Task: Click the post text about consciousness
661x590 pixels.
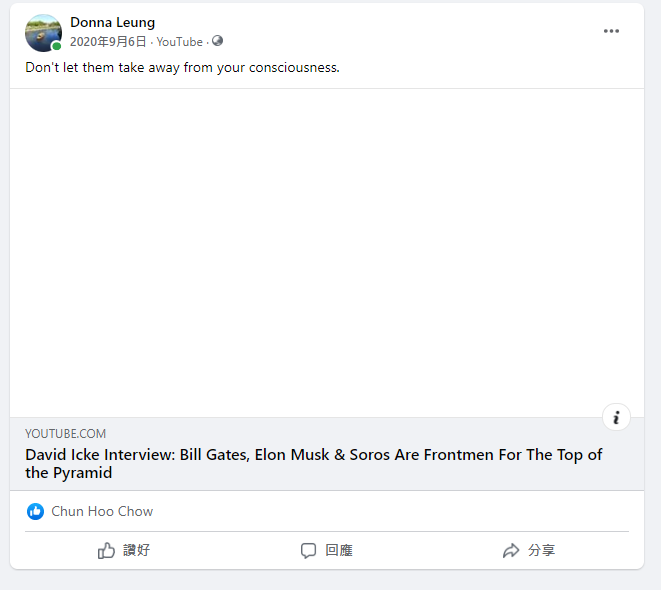Action: (182, 68)
